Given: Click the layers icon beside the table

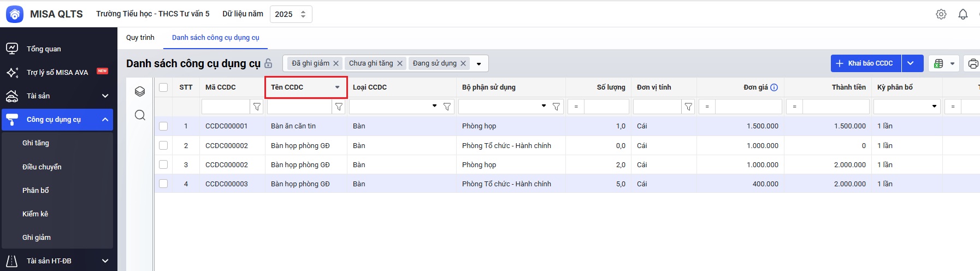Looking at the screenshot, I should (140, 91).
